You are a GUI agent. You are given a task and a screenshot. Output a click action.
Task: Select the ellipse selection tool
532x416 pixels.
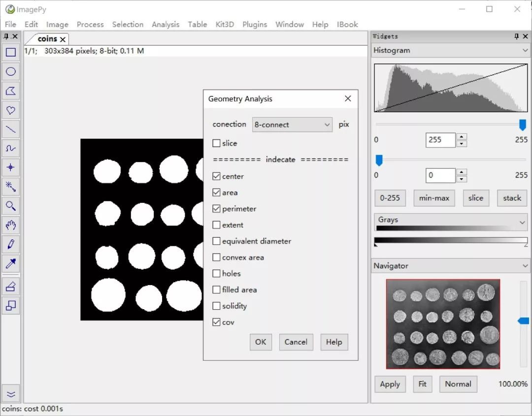click(11, 71)
